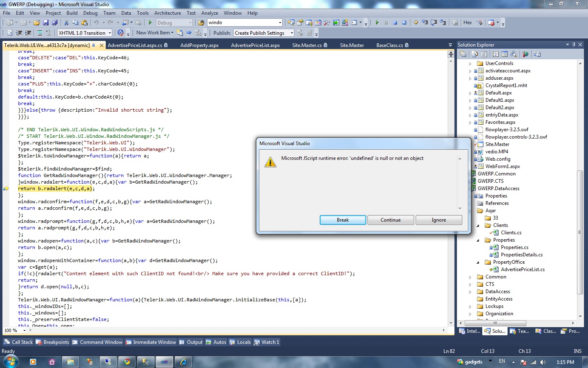Click Solution Explorer vertical scrollbar thumb
The height and width of the screenshot is (368, 588).
tap(580, 232)
